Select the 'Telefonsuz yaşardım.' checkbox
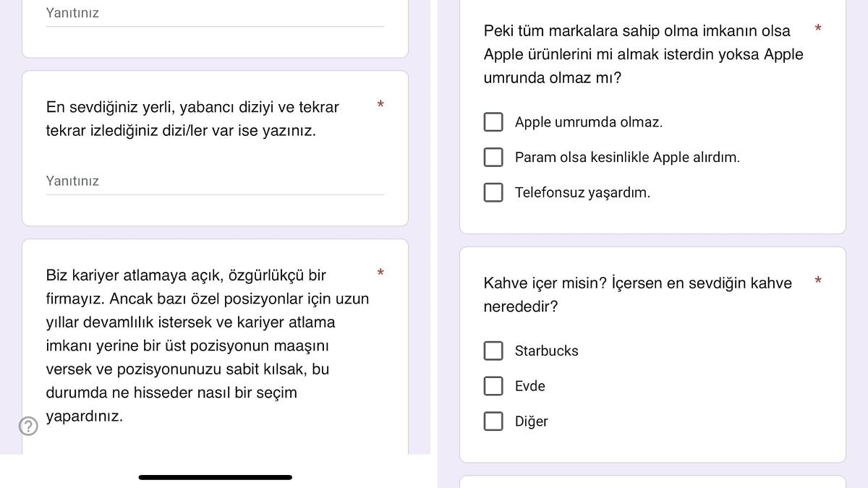This screenshot has height=488, width=868. click(493, 192)
